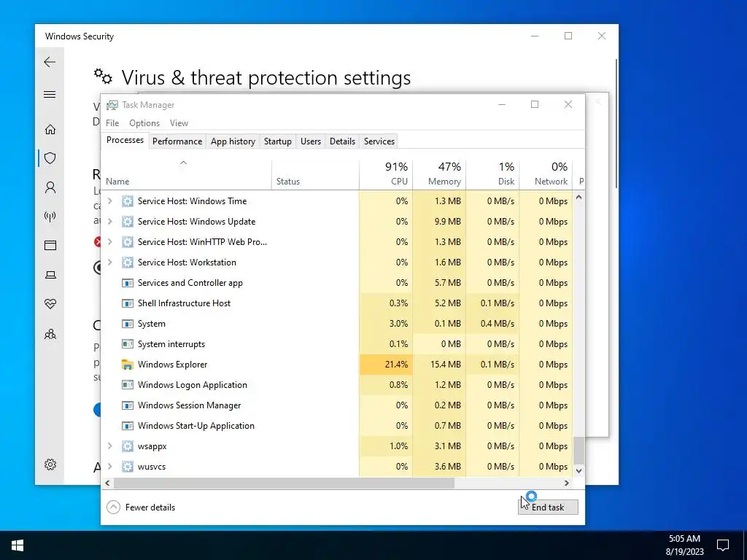Expand the wsappx process group
Image resolution: width=747 pixels, height=560 pixels.
coord(110,446)
